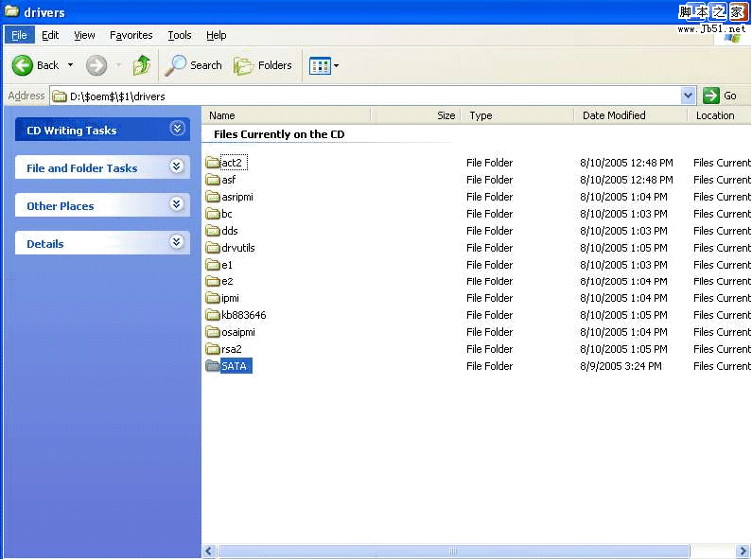Open the address bar dropdown
This screenshot has width=752, height=560.
(x=688, y=96)
